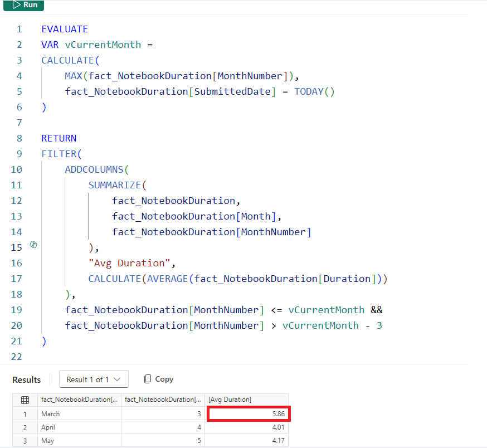Click line number 9 in the gutter
Viewport: 487px width, 448px height.
click(19, 154)
